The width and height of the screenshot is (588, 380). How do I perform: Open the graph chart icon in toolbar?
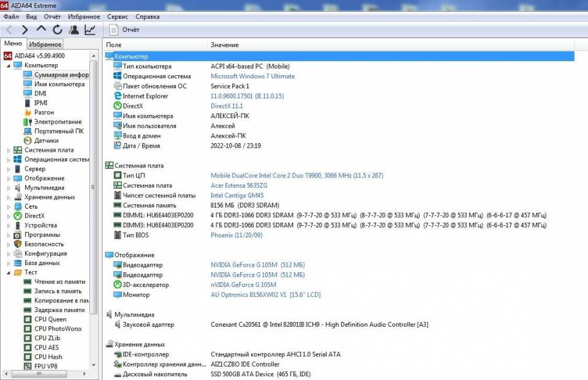[x=90, y=29]
